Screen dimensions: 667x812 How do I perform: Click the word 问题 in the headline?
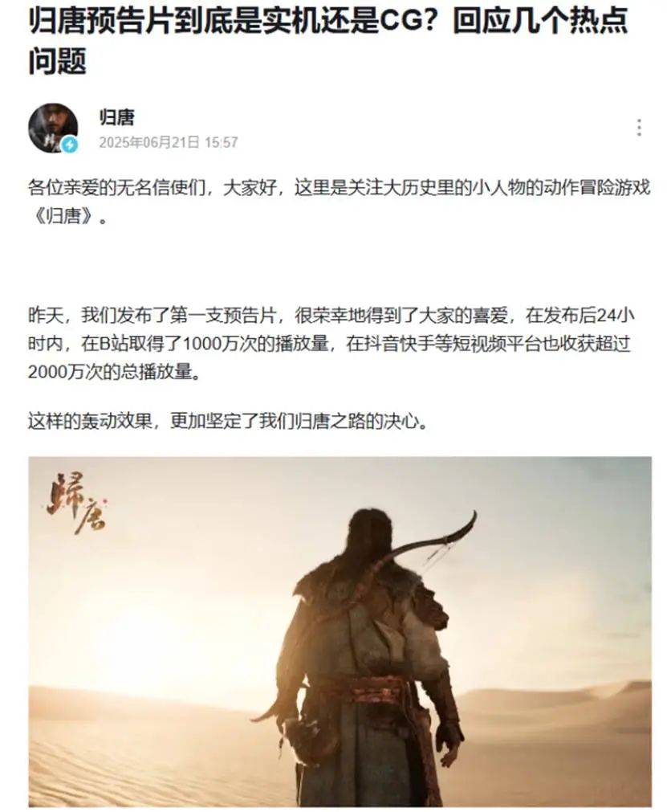(x=58, y=60)
